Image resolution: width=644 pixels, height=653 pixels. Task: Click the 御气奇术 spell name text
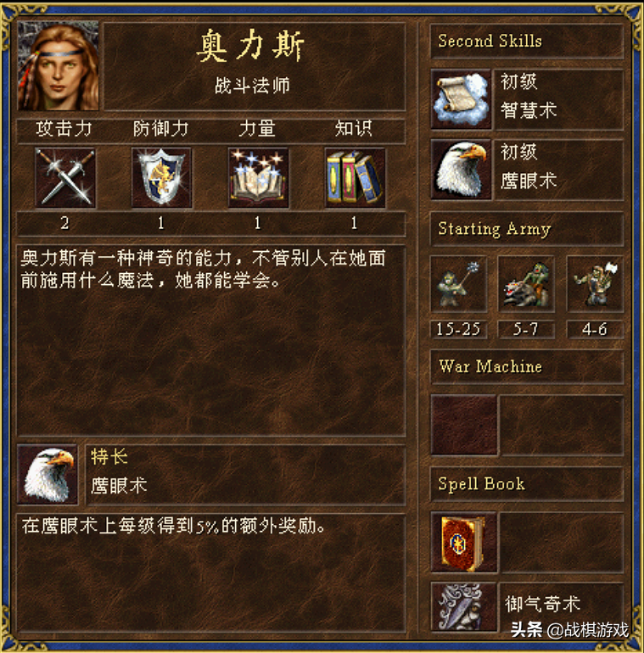(542, 604)
